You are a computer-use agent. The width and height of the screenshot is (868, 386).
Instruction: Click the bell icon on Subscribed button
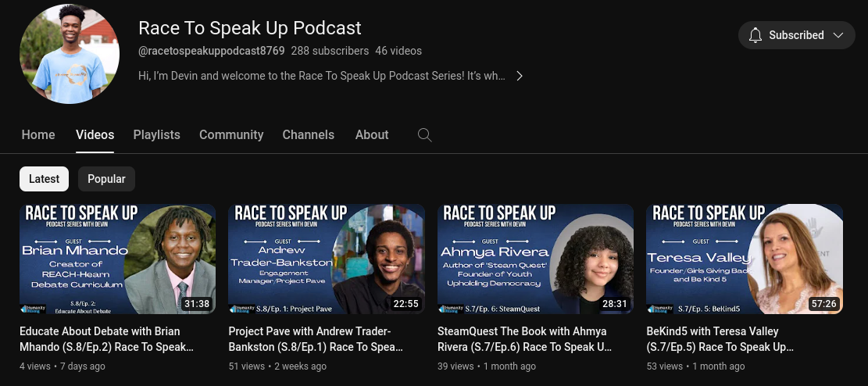755,35
